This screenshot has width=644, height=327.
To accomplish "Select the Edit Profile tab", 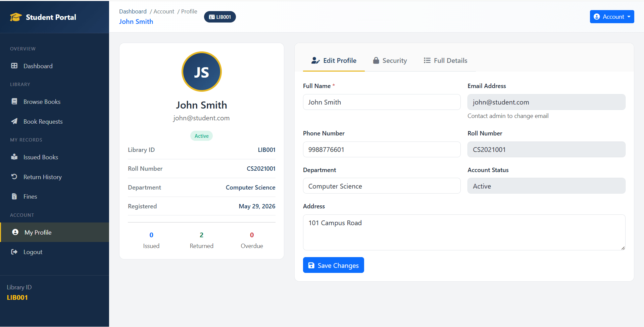I will tap(334, 60).
